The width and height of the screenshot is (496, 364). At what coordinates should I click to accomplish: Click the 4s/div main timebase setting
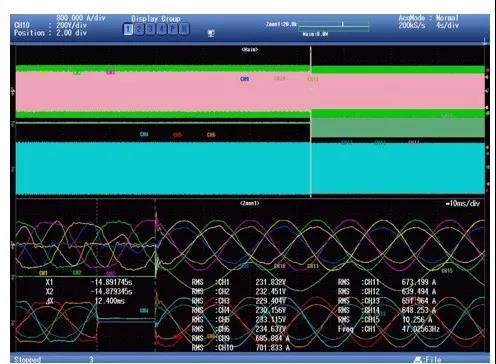point(448,25)
